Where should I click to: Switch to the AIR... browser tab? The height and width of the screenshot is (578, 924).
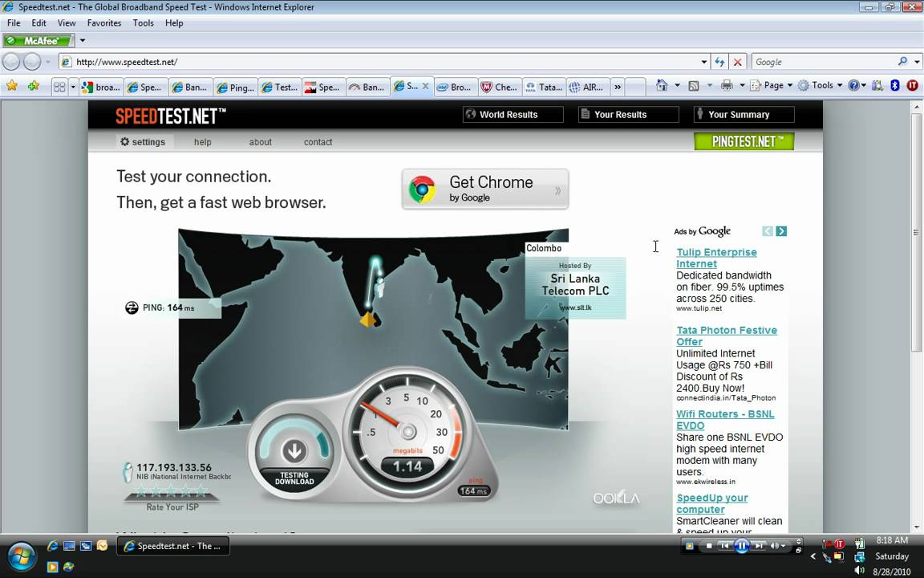tap(587, 88)
